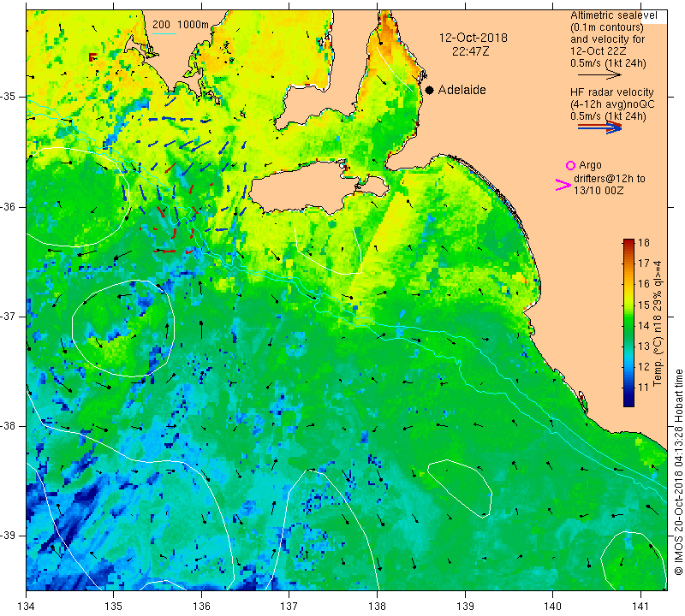Screen dimensions: 685x616
Task: Click the 'and velocity for' legend text
Action: [607, 38]
